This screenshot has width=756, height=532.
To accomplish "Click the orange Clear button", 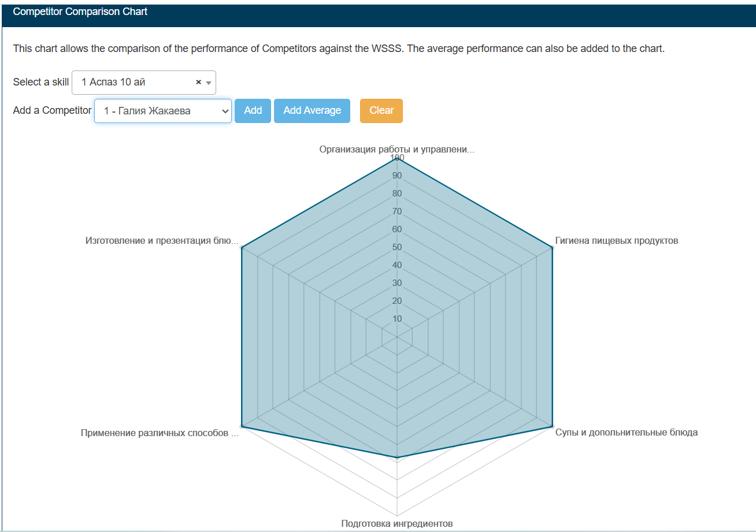I will tap(381, 111).
